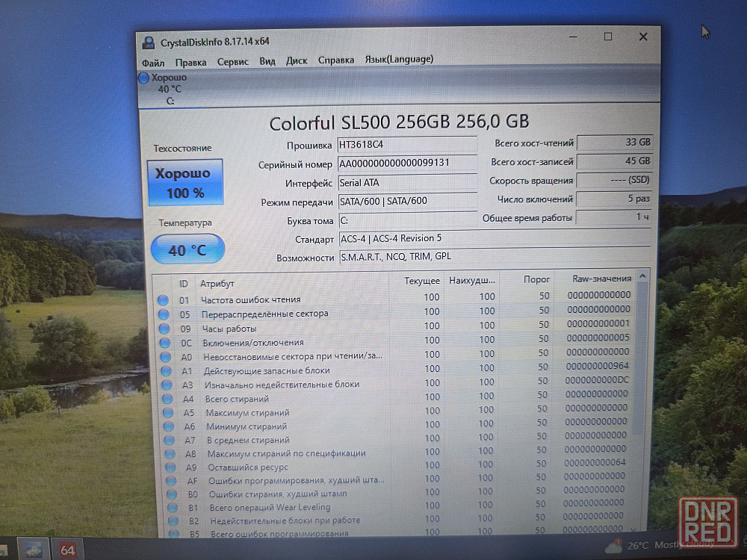Click the Прошивка field HT3618C4
Image resolution: width=747 pixels, height=560 pixels.
point(407,144)
